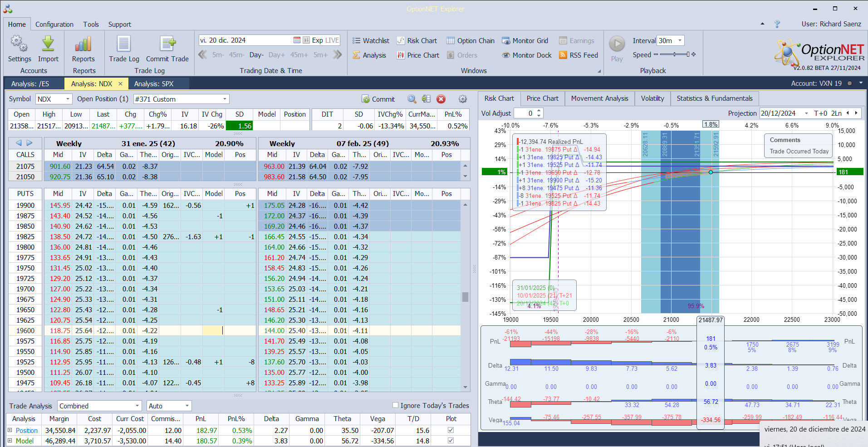Click previous expiration blue left arrow
868x447 pixels.
point(19,143)
